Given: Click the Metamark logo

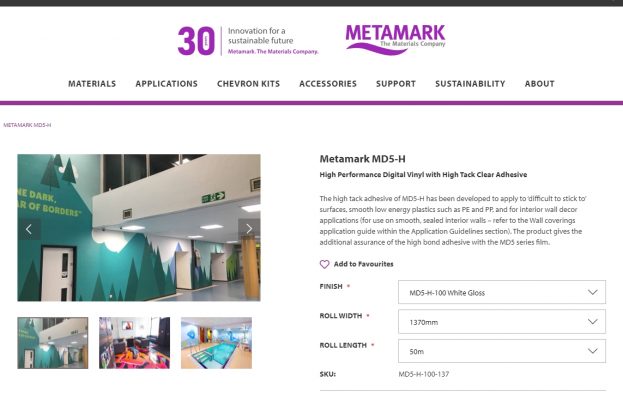Looking at the screenshot, I should 395,39.
